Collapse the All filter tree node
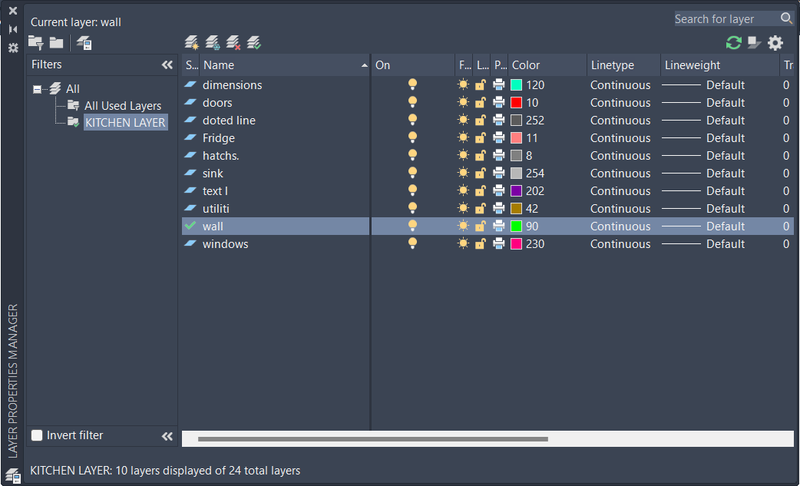 pyautogui.click(x=37, y=89)
